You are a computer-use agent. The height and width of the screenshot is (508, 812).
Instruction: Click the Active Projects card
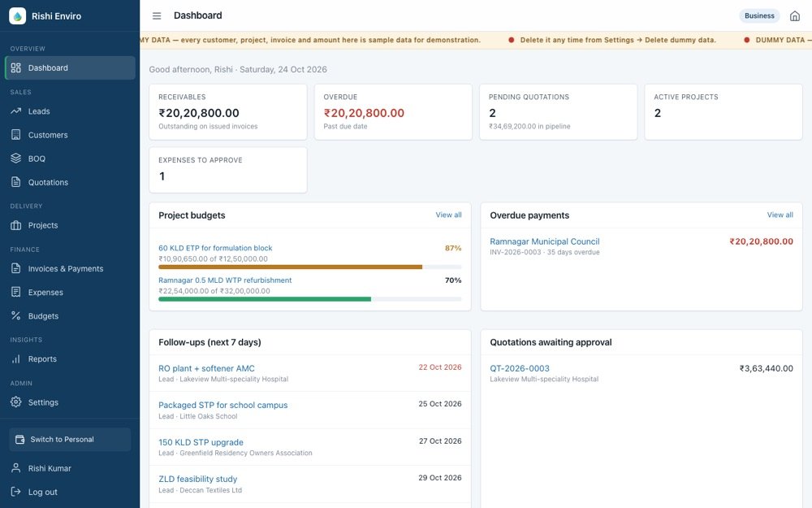coord(723,112)
